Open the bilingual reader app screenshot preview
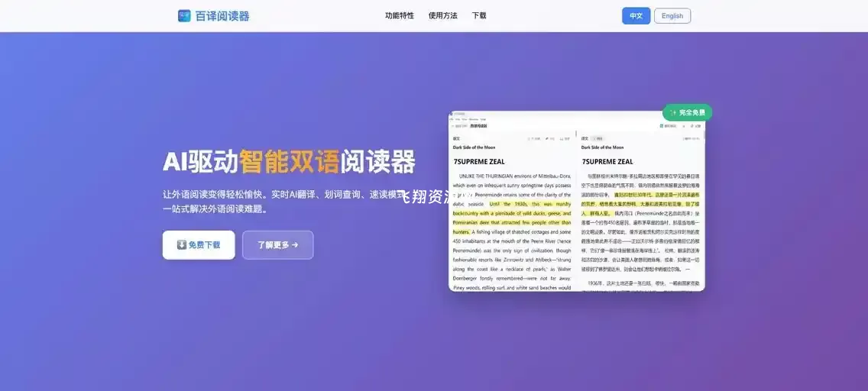The width and height of the screenshot is (868, 391). coord(577,202)
